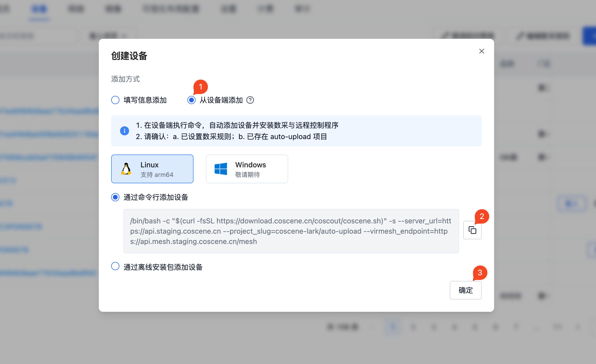596x364 pixels.
Task: Choose the Linux platform card
Action: pos(152,169)
